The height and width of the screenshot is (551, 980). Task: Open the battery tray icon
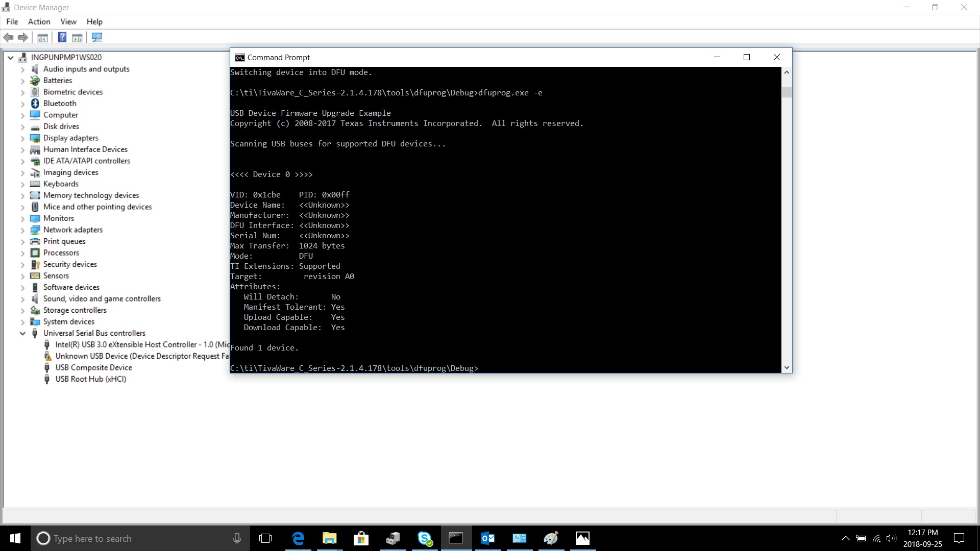(861, 538)
